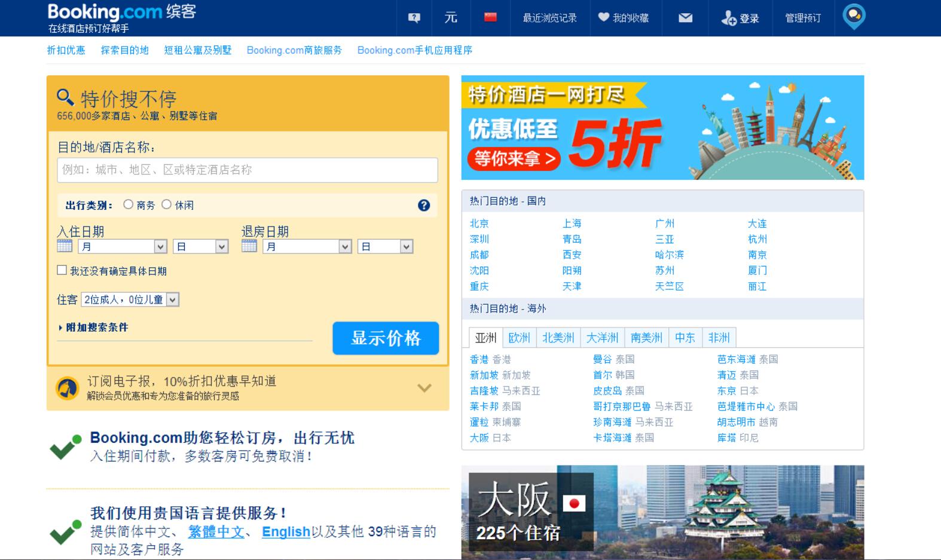Open check-out day dropdown
Viewport: 941px width, 560px height.
tap(386, 246)
